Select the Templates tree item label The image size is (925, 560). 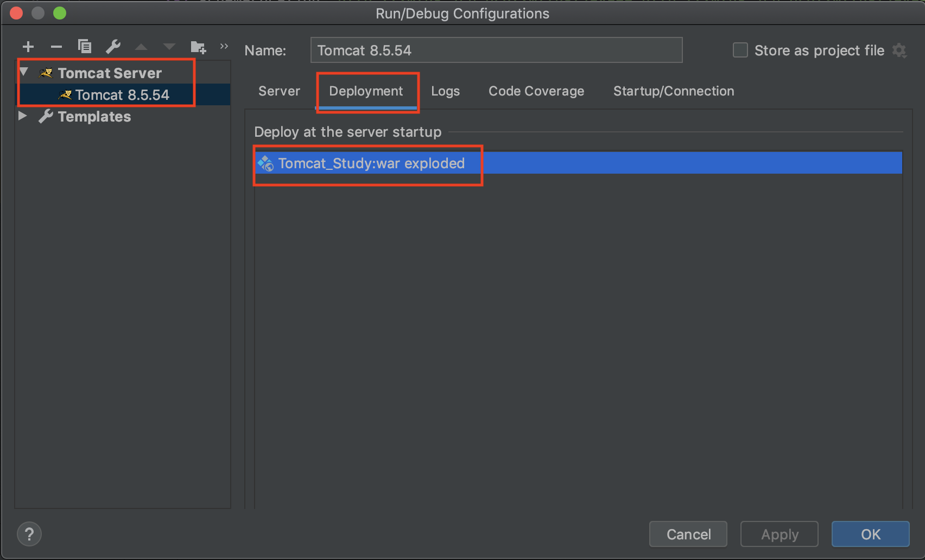pos(94,117)
